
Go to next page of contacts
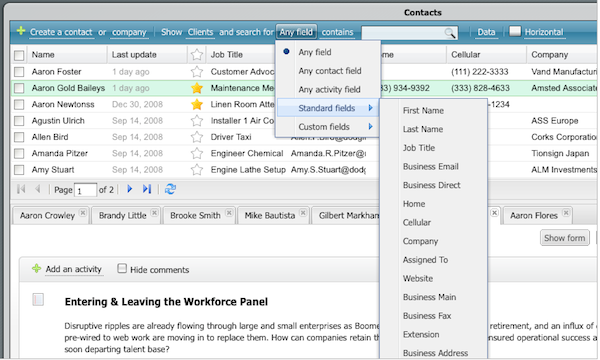130,189
